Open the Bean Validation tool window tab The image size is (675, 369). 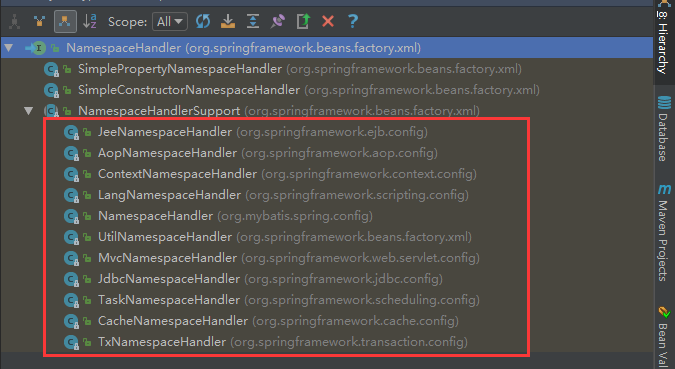click(663, 336)
